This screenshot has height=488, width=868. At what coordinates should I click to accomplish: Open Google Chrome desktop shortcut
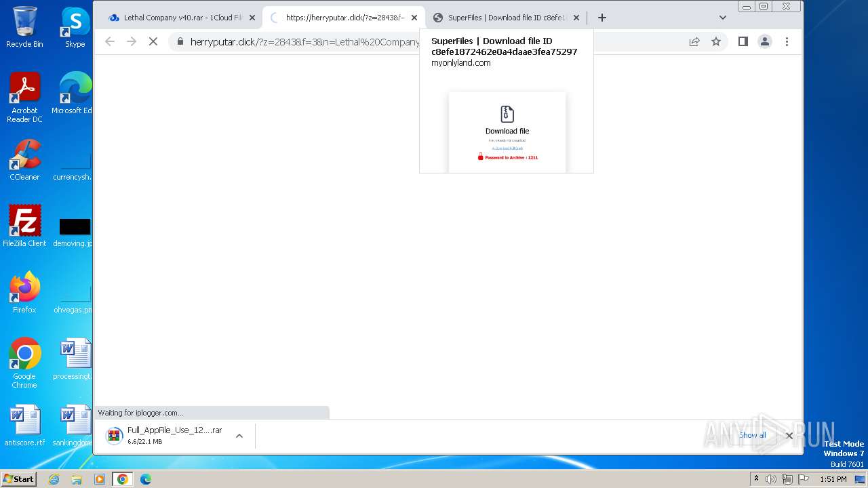(x=24, y=363)
